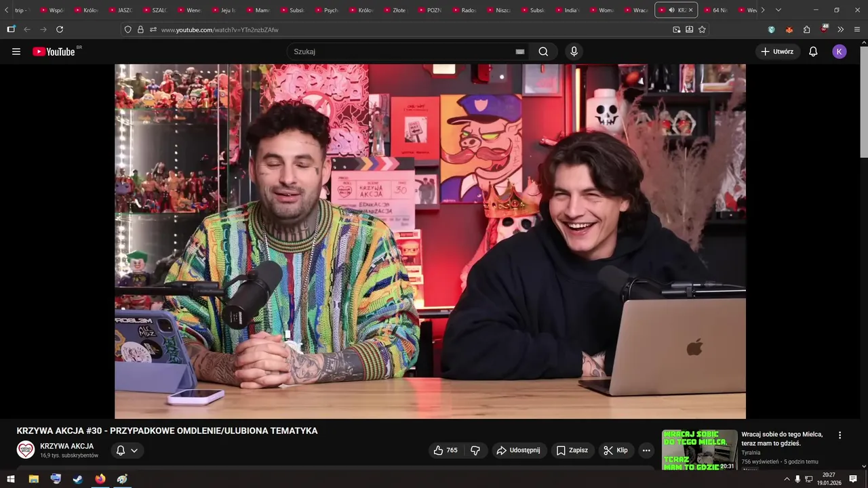
Task: Bookmark this page with star icon
Action: [702, 30]
